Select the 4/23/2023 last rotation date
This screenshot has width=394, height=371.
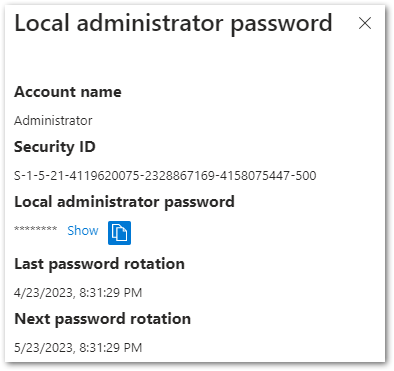[43, 292]
